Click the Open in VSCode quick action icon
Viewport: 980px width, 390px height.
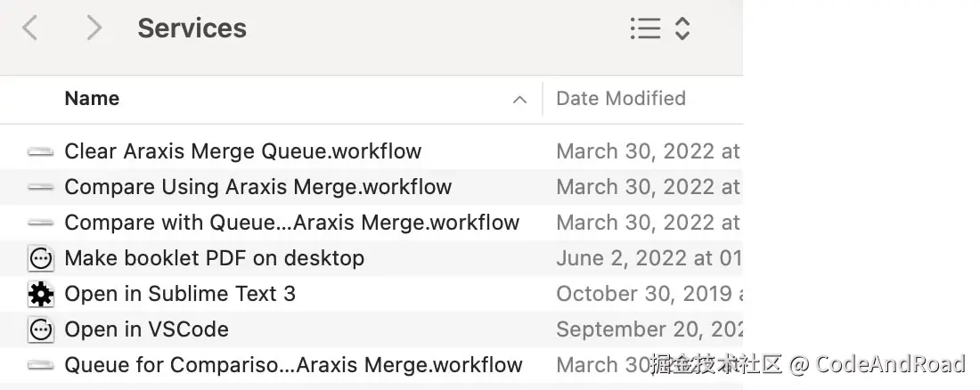coord(41,330)
